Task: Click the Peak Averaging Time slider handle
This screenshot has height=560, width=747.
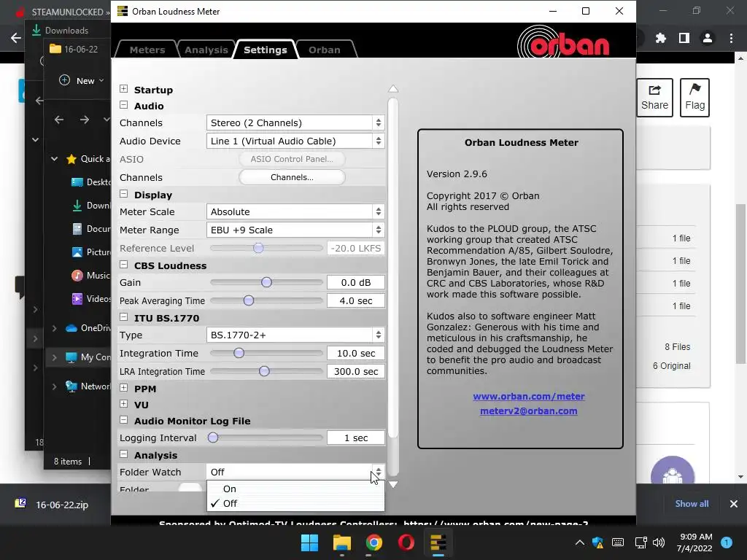Action: (248, 300)
